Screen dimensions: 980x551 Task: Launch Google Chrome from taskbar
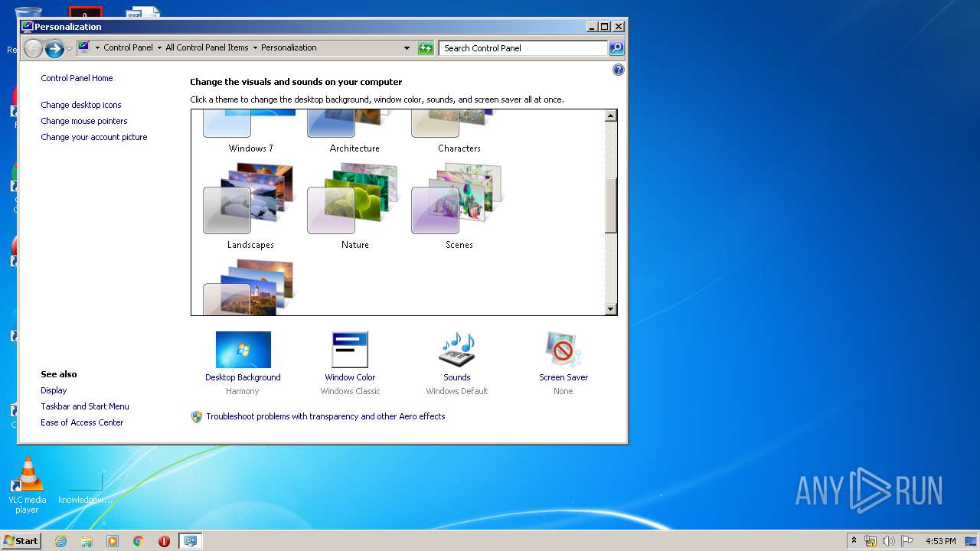click(x=139, y=541)
